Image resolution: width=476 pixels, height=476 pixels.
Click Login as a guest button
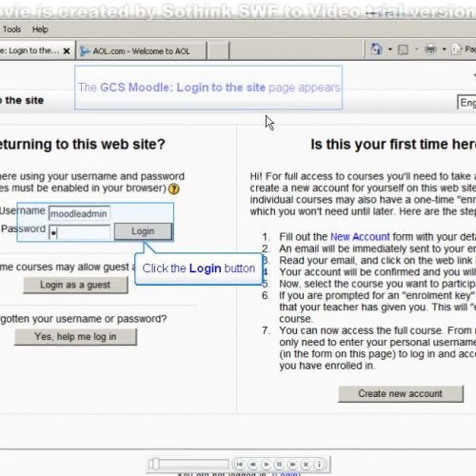(x=75, y=285)
